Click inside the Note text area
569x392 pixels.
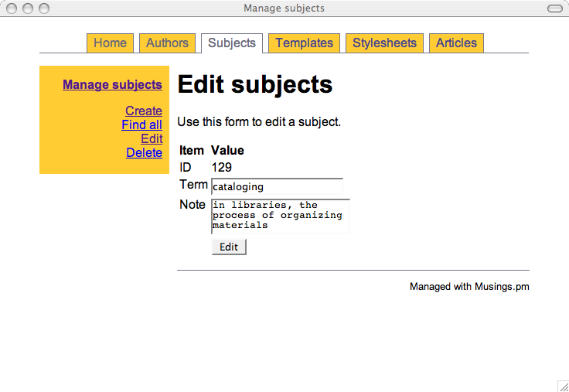[280, 216]
